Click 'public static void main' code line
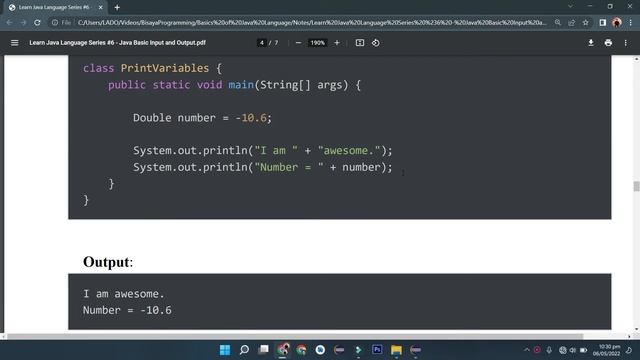 click(x=234, y=85)
